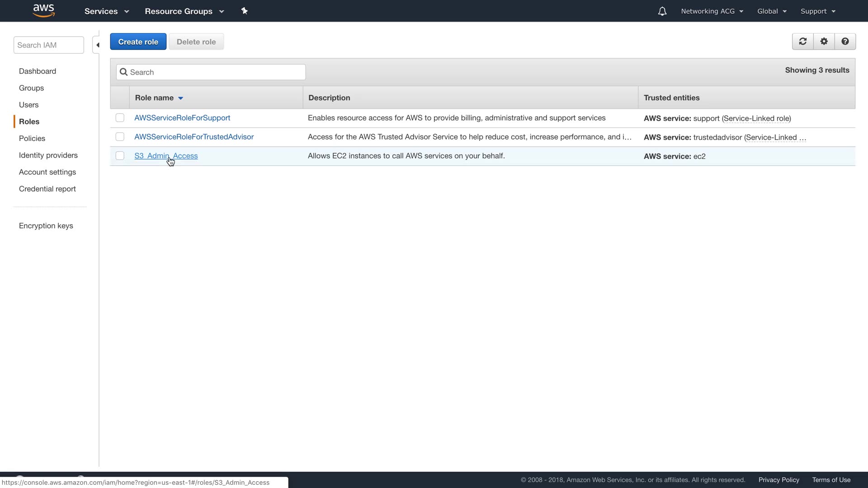Sort by Role name column arrow

[x=180, y=98]
